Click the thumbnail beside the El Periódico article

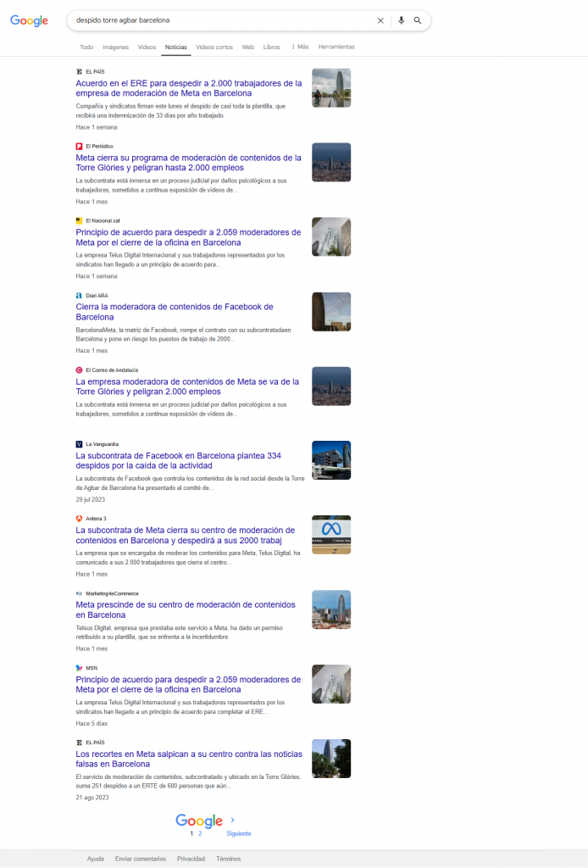(x=331, y=162)
